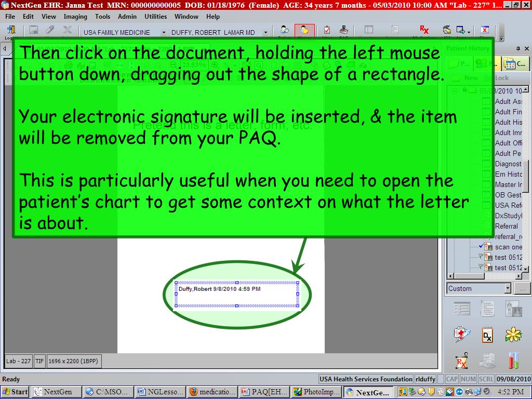Open the Admin menu
This screenshot has width=532, height=399.
(127, 16)
